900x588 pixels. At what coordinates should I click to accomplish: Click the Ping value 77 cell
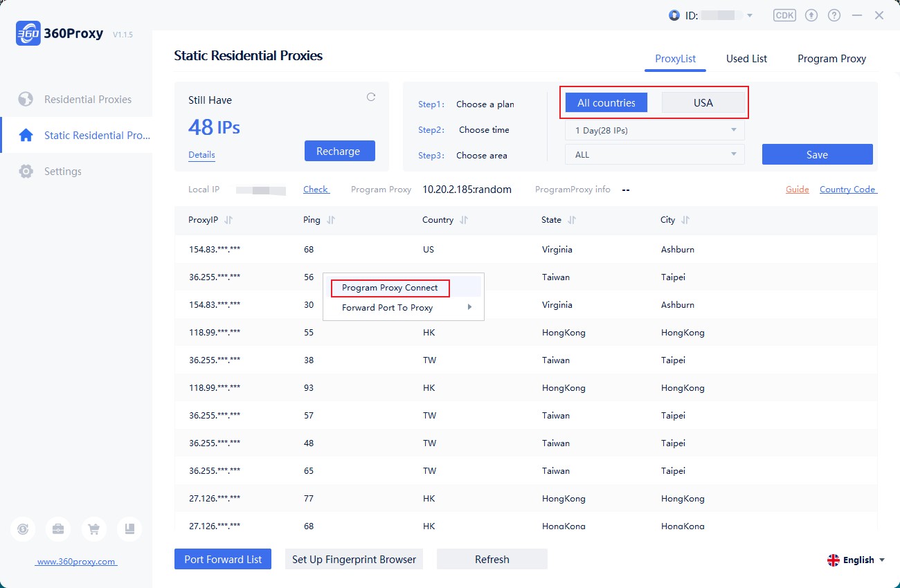click(x=309, y=499)
